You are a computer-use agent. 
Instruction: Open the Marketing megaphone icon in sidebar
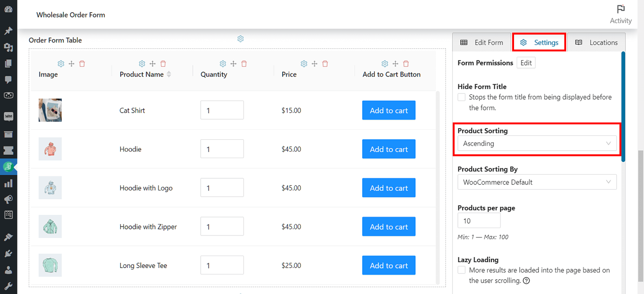[8, 200]
